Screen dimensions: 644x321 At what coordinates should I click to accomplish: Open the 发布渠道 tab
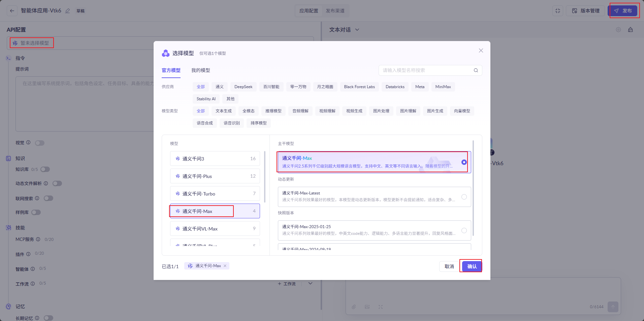coord(335,11)
